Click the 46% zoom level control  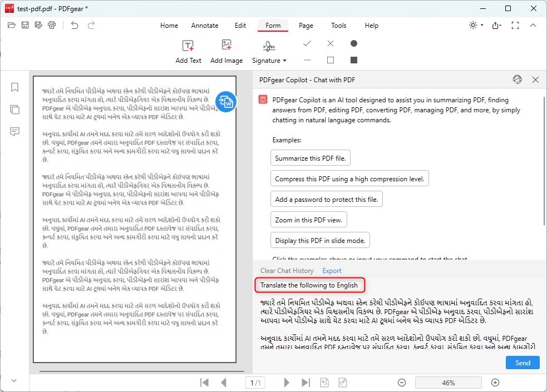click(x=448, y=383)
